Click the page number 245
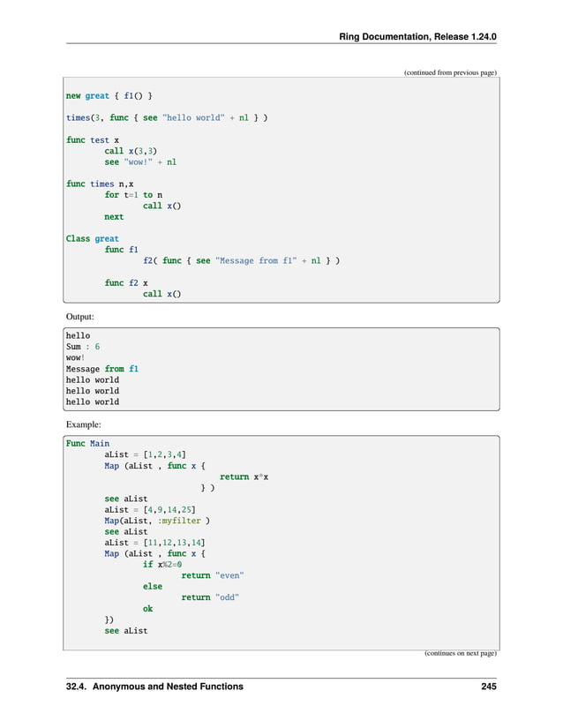 coord(489,687)
